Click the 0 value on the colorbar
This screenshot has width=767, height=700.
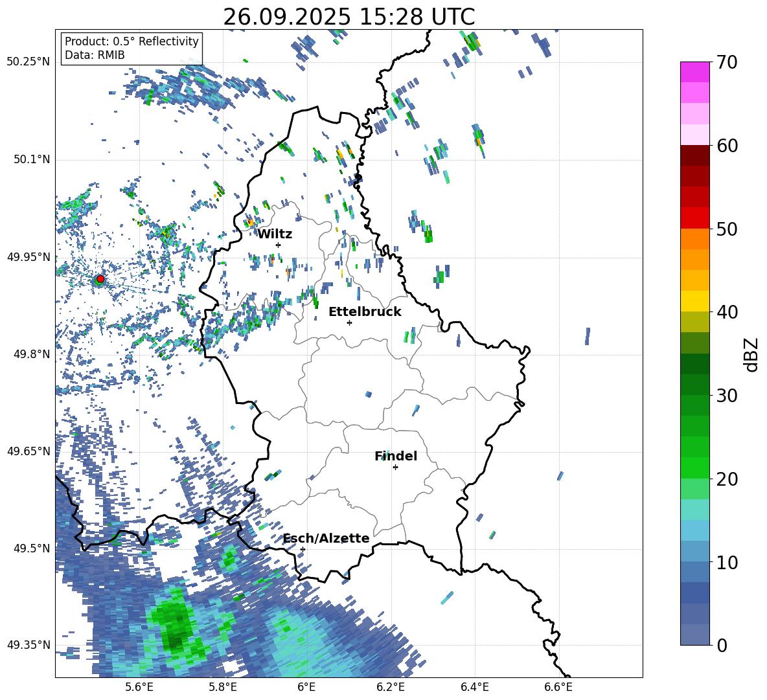(x=722, y=646)
